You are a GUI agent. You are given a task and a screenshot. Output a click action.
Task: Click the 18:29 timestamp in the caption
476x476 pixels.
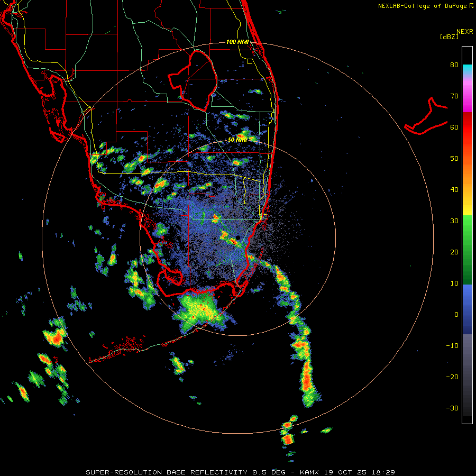pyautogui.click(x=385, y=472)
